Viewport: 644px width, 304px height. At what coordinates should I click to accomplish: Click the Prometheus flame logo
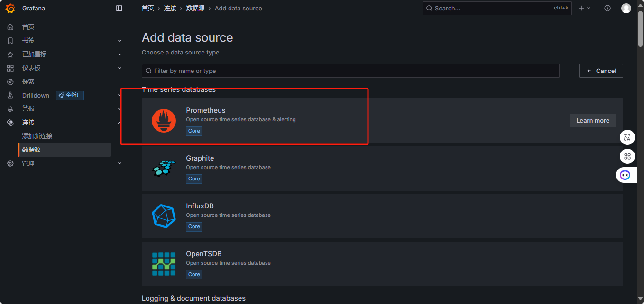coord(164,120)
